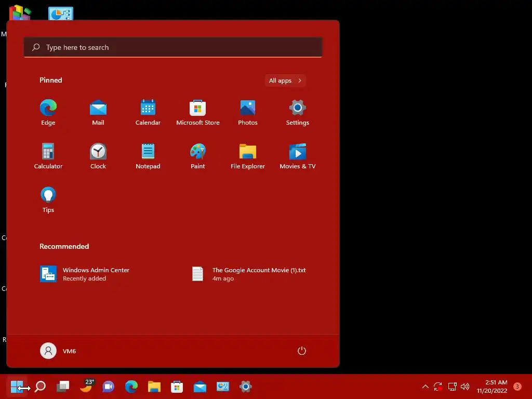Expand All apps list
The height and width of the screenshot is (399, 532).
(285, 81)
